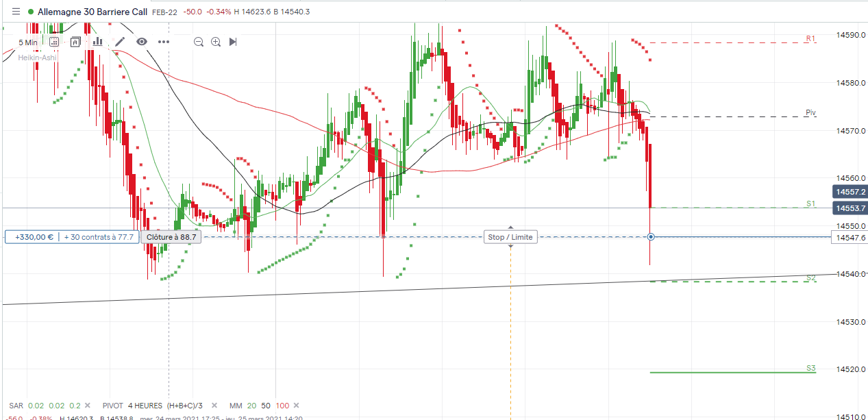
Task: Click the +330,00 € profit label
Action: coord(33,237)
